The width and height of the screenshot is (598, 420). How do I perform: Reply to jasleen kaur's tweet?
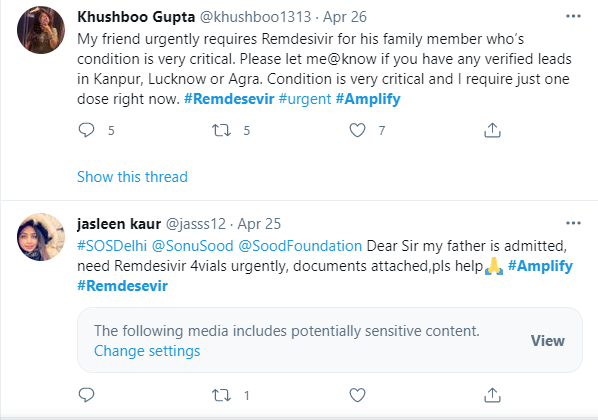click(x=87, y=395)
